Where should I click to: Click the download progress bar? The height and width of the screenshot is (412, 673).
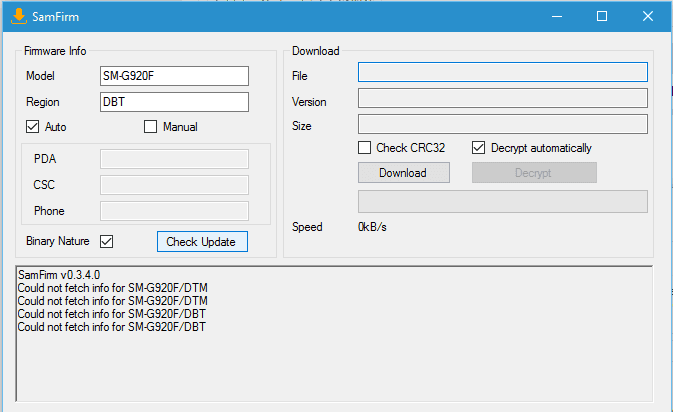(503, 202)
